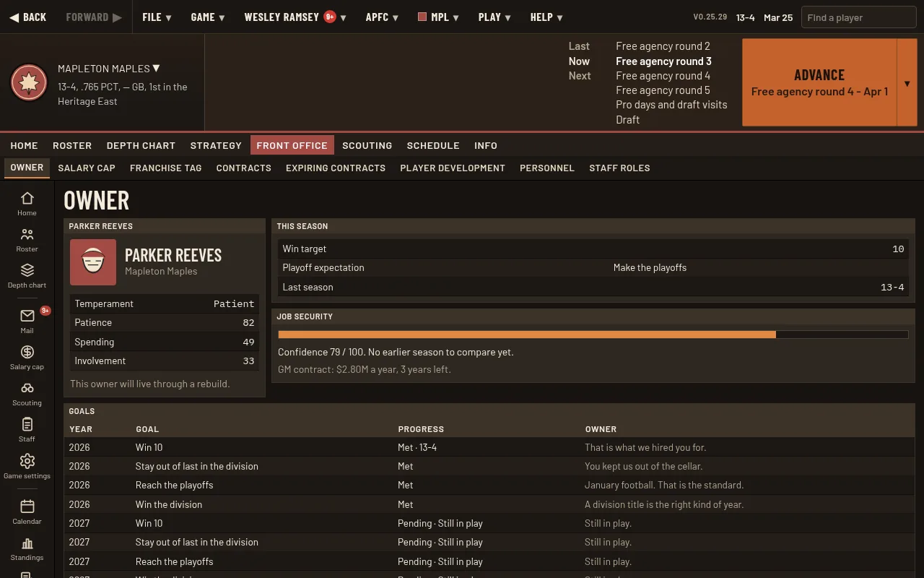Open the Player Development subtab
This screenshot has width=924, height=578.
pyautogui.click(x=453, y=168)
